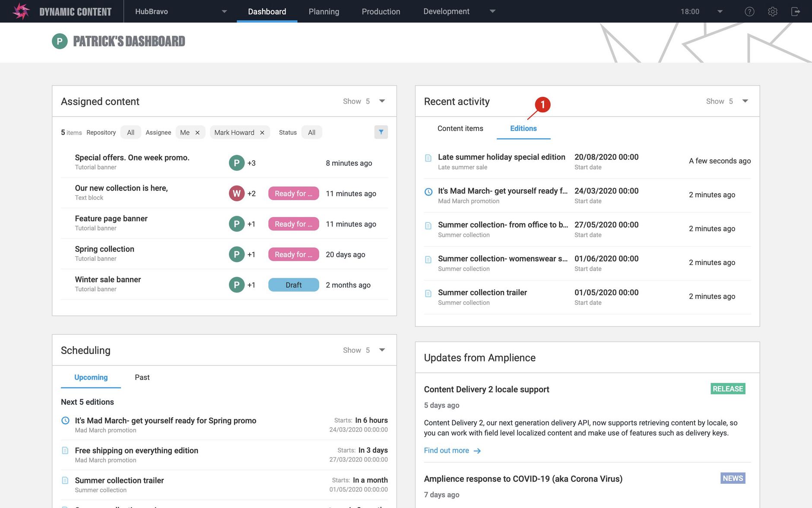Open the Repository All filter chip
This screenshot has width=812, height=508.
(x=131, y=133)
